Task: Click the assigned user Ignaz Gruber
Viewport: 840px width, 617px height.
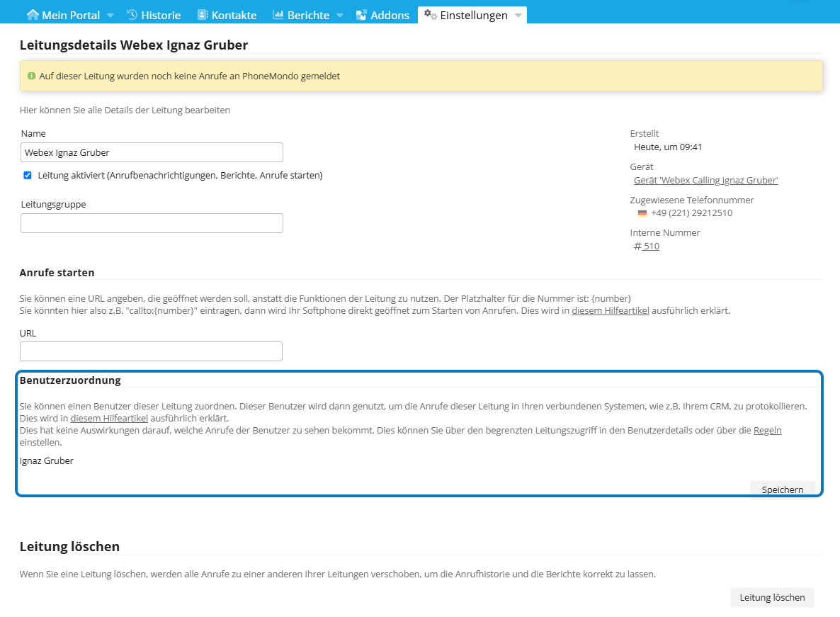Action: (x=47, y=460)
